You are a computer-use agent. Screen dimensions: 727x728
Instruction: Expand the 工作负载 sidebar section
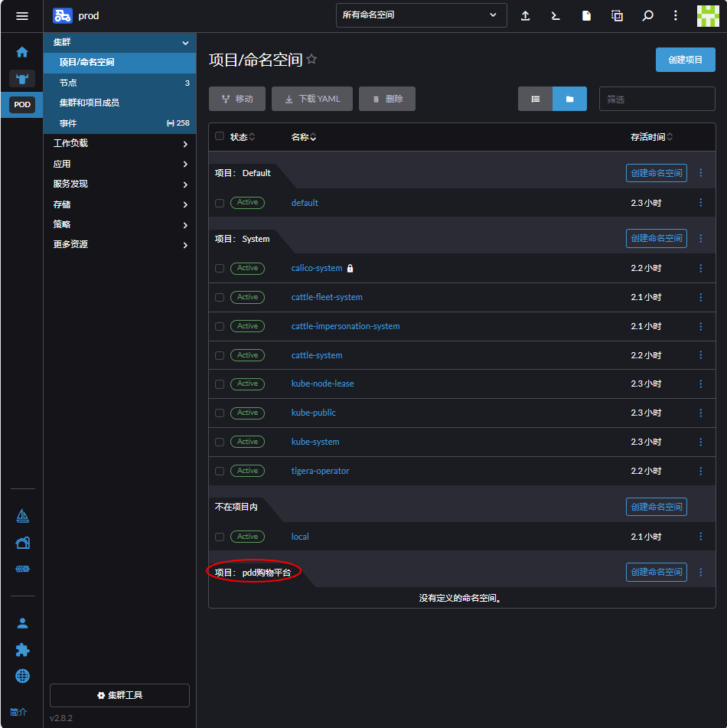tap(119, 143)
